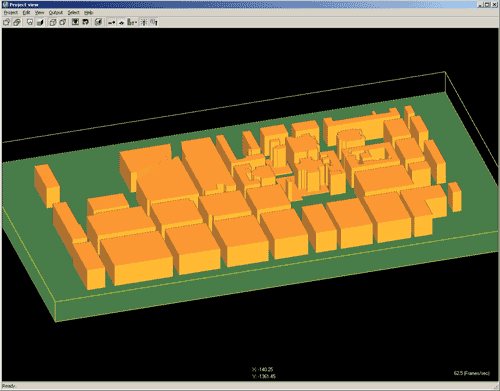The height and width of the screenshot is (391, 500).
Task: Open the Select menu
Action: (73, 12)
